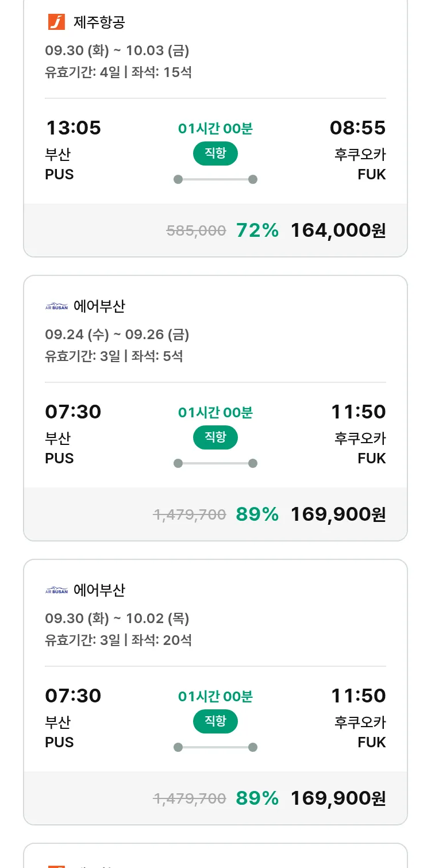Screen dimensions: 431x868
Task: Click Air Busan logo on 09.30 flight card
Action: (56, 590)
